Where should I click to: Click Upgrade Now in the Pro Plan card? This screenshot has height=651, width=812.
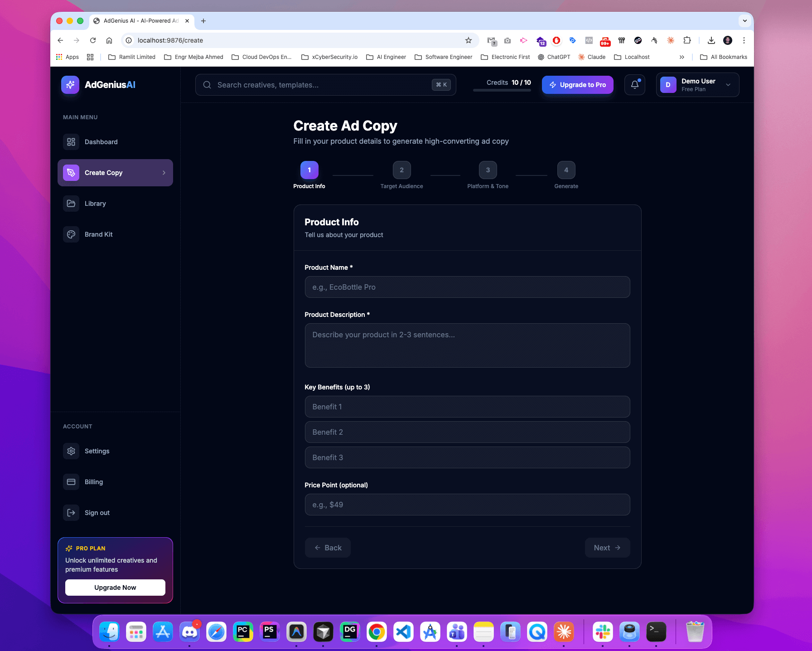click(x=115, y=587)
